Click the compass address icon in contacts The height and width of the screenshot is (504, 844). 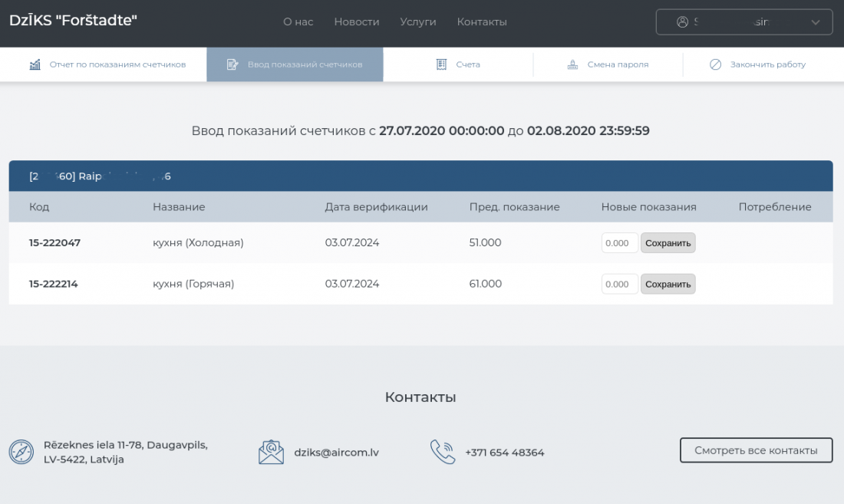pyautogui.click(x=21, y=452)
